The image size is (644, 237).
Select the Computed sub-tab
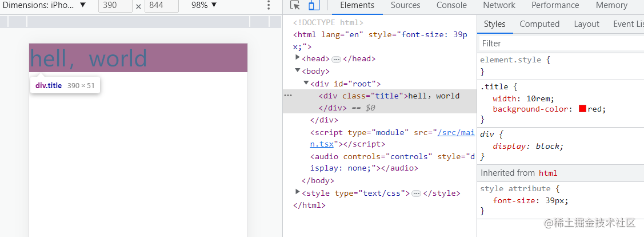coord(539,24)
